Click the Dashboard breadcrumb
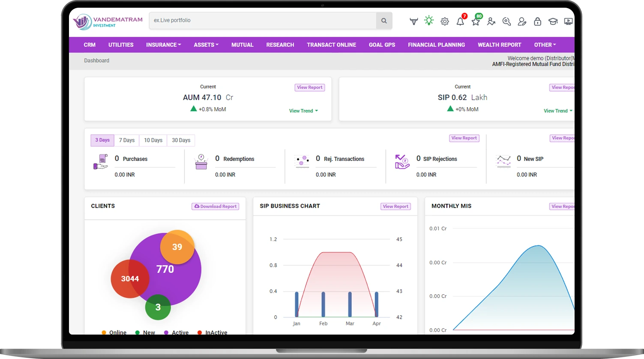 [97, 60]
